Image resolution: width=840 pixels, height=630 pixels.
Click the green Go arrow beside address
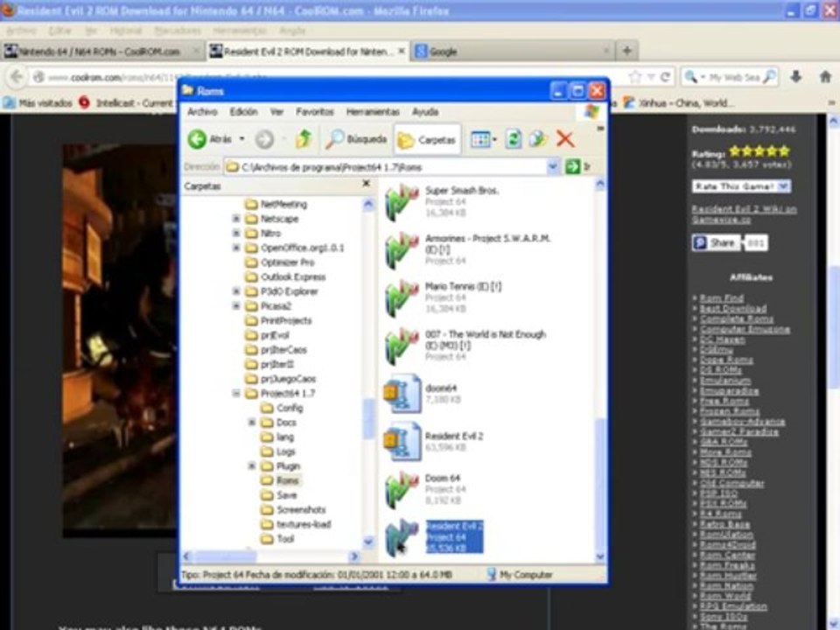pyautogui.click(x=572, y=166)
